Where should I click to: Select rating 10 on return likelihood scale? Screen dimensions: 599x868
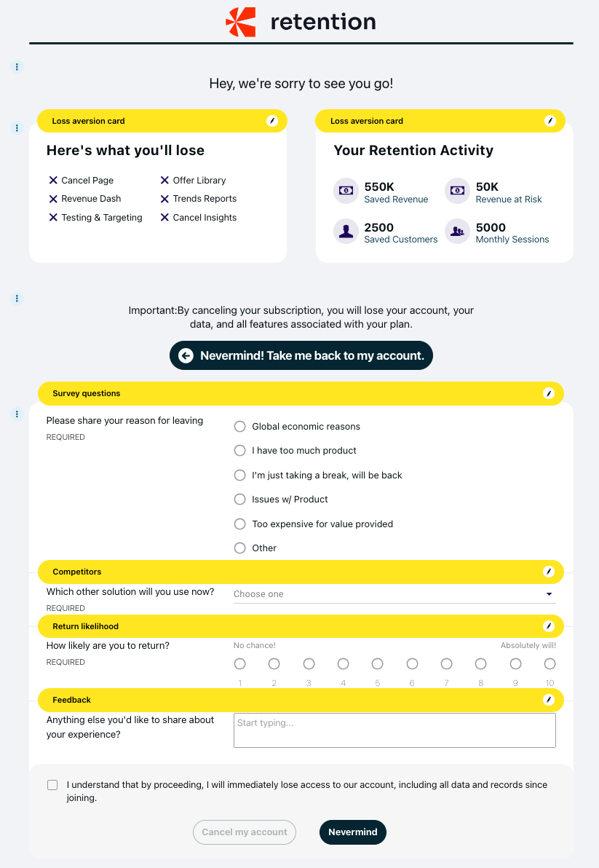(550, 664)
